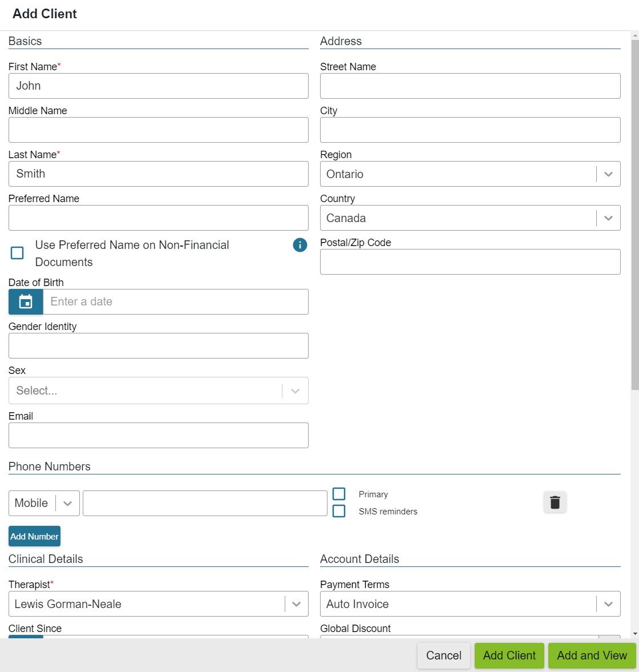This screenshot has width=639, height=672.
Task: Click the Postal/Zip Code field
Action: [x=470, y=261]
